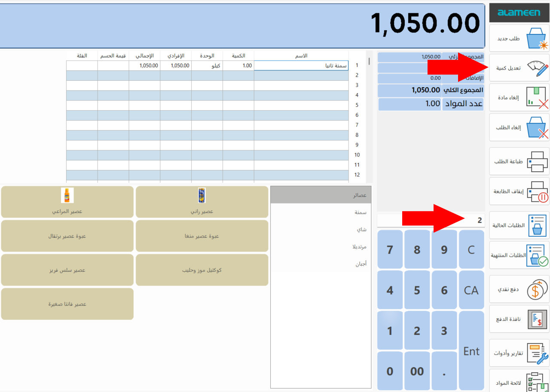
Task: Add عصير المراعي product to order
Action: pos(67,202)
